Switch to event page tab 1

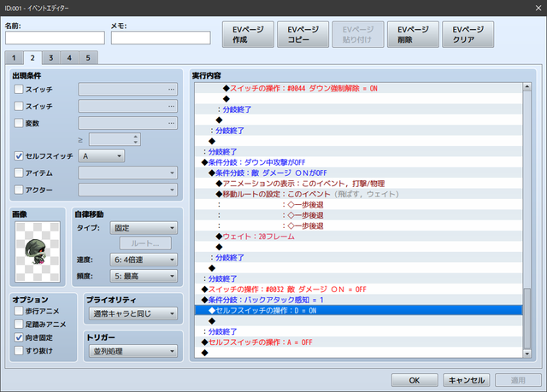14,58
